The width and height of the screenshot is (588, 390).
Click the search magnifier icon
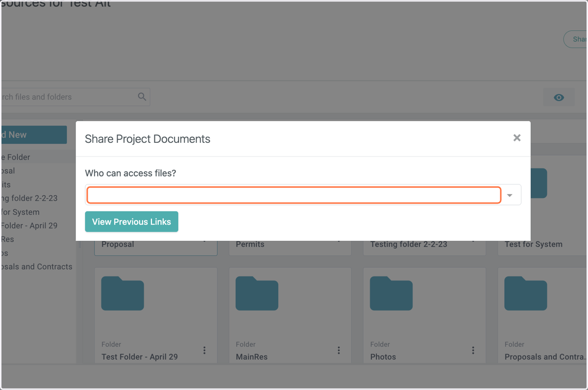click(142, 97)
